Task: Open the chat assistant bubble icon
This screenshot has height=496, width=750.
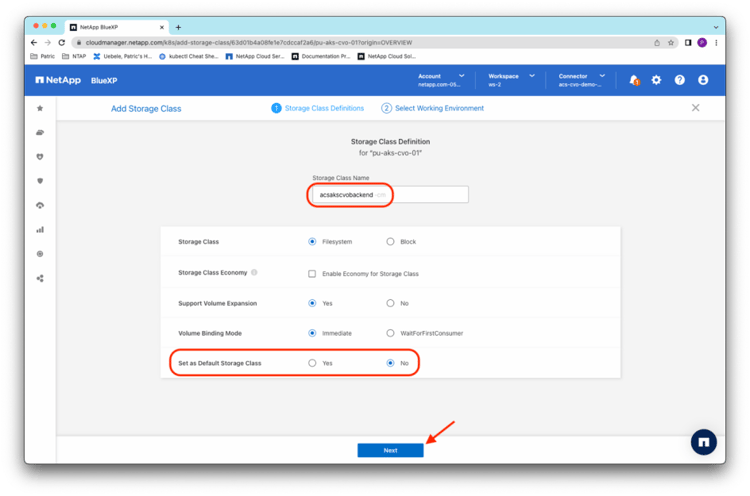Action: pos(704,441)
